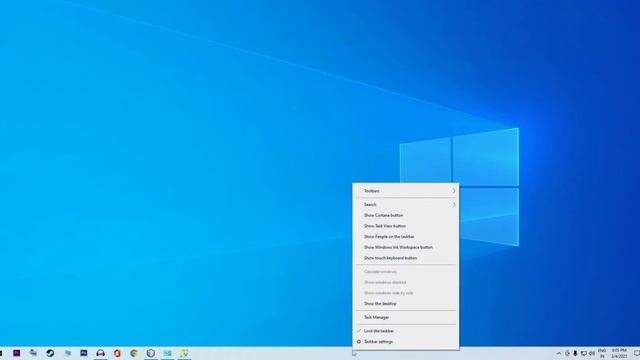
Task: Switch to Audacity headphones icon on taskbar
Action: click(x=100, y=353)
